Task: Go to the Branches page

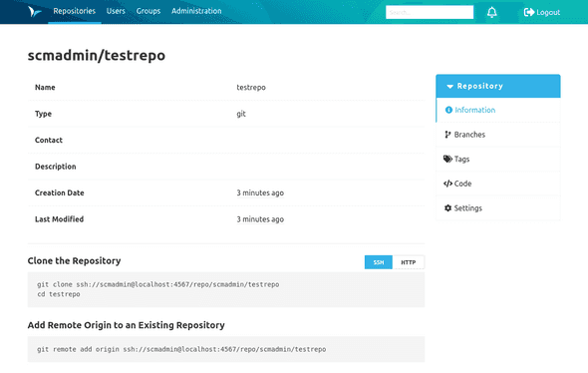Action: [498, 135]
